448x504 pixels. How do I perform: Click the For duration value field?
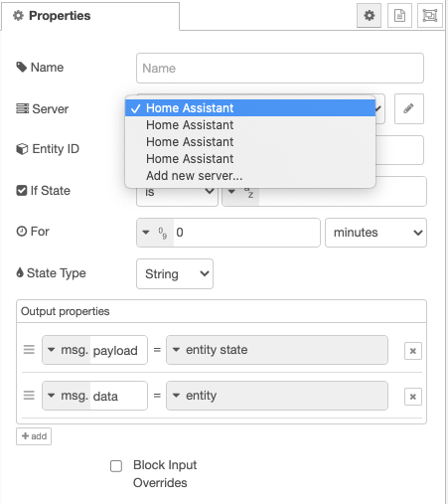pos(246,233)
